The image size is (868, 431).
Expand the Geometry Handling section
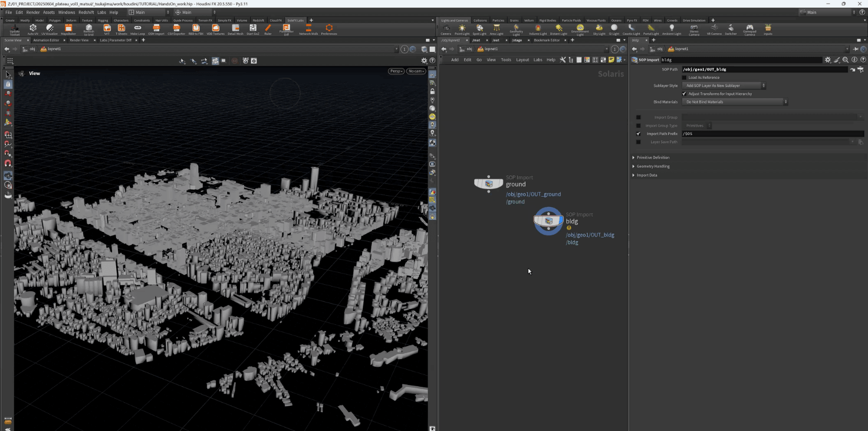click(x=653, y=166)
